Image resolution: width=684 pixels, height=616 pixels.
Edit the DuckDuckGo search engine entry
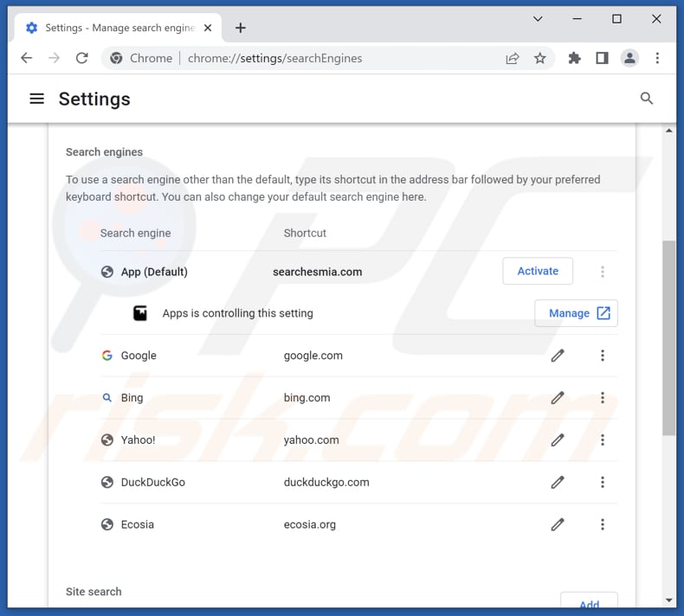(x=558, y=482)
